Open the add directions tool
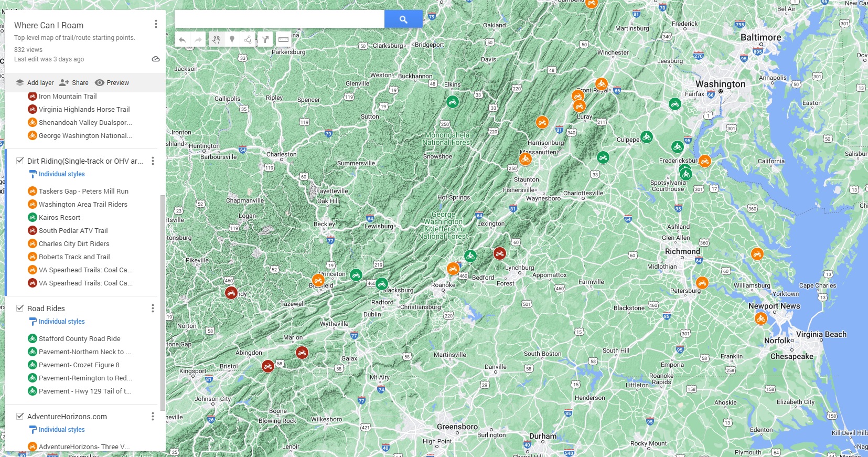Screen dimensions: 868x457 [265, 39]
